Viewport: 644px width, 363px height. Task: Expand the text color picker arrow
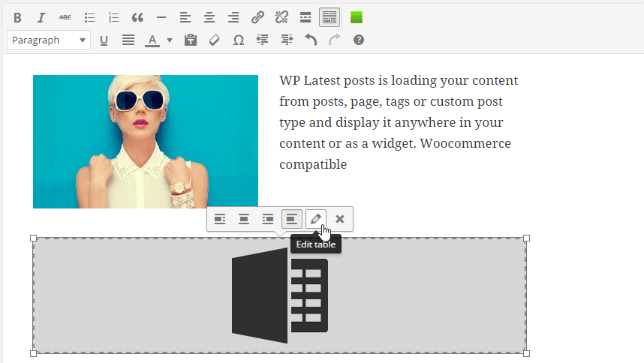click(170, 40)
